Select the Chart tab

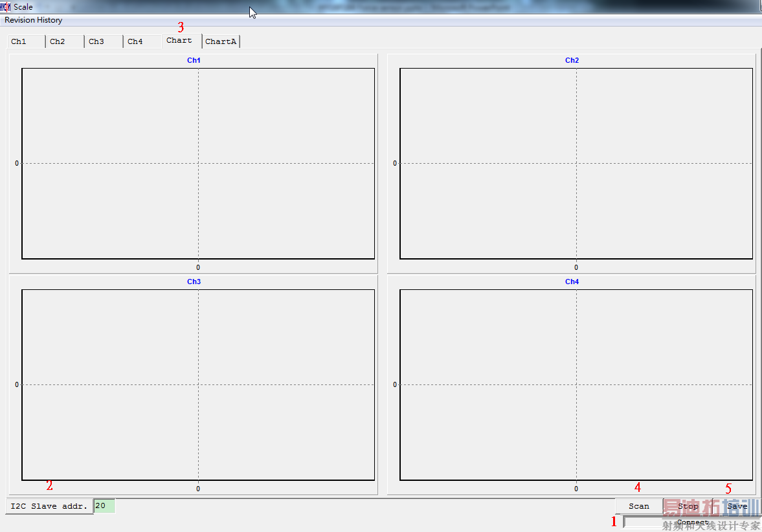pyautogui.click(x=182, y=40)
